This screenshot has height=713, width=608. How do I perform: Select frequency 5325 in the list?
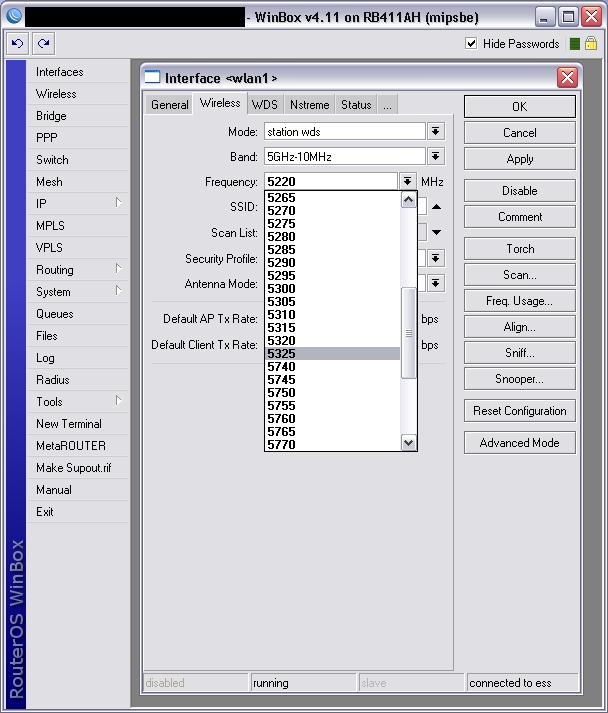pyautogui.click(x=332, y=353)
